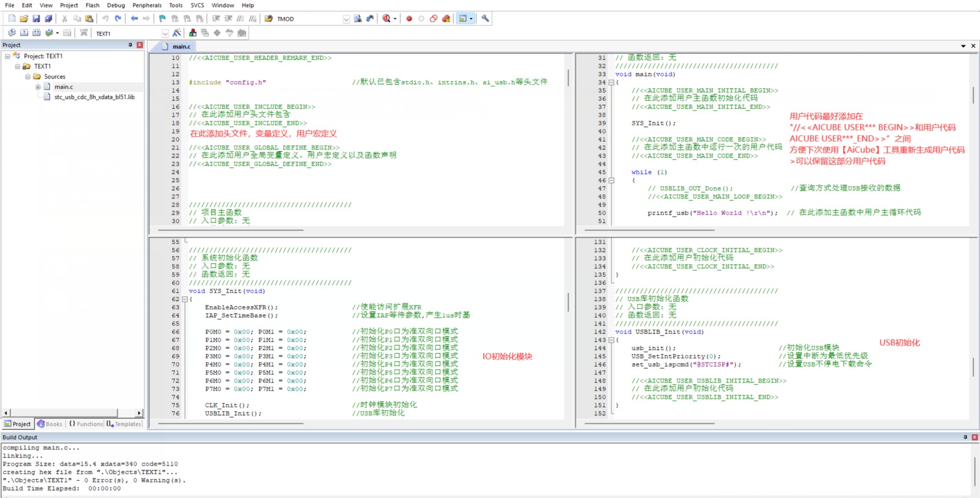Download code to flash with LOAD icon

[x=83, y=33]
